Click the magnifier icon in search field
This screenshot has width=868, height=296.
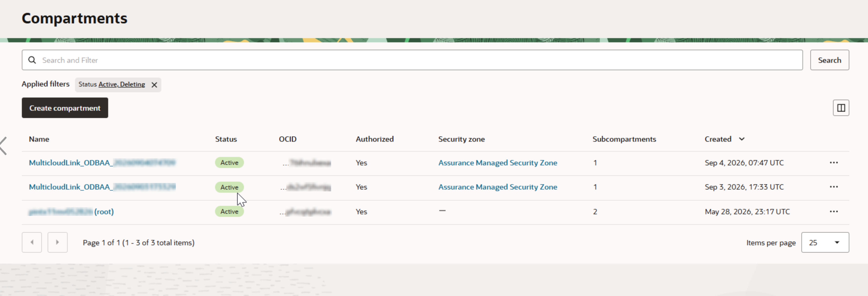coord(32,60)
